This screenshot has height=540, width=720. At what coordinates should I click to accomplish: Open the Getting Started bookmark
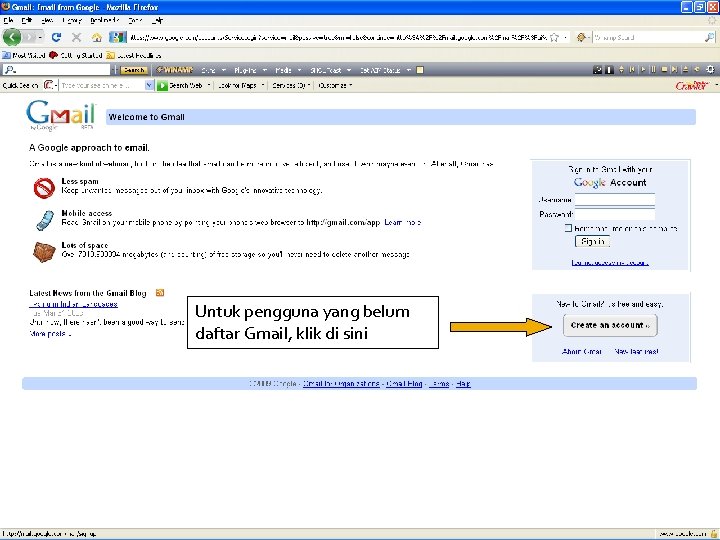pyautogui.click(x=76, y=55)
